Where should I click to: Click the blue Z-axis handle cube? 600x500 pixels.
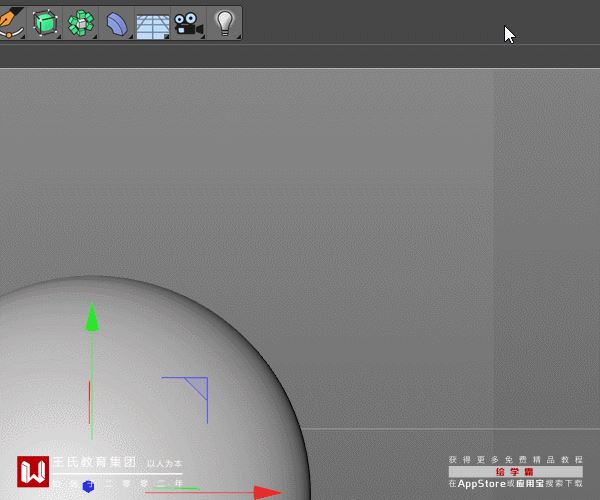tap(88, 486)
